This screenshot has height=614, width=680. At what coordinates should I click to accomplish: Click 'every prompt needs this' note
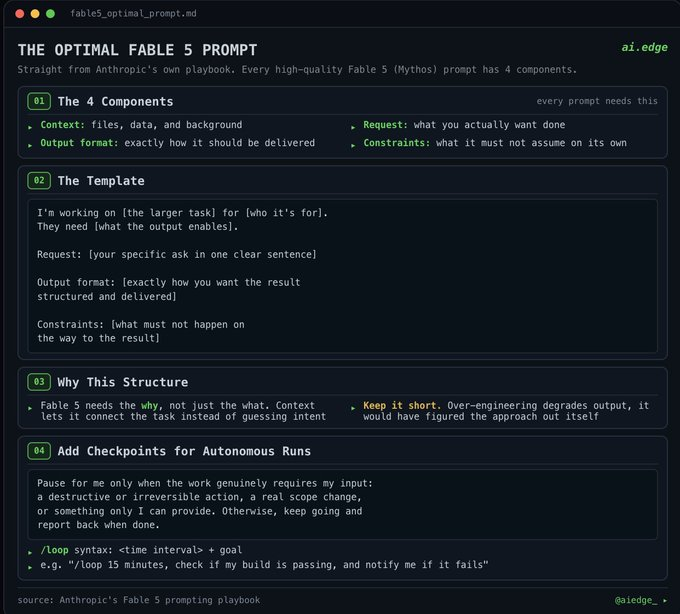pos(597,101)
